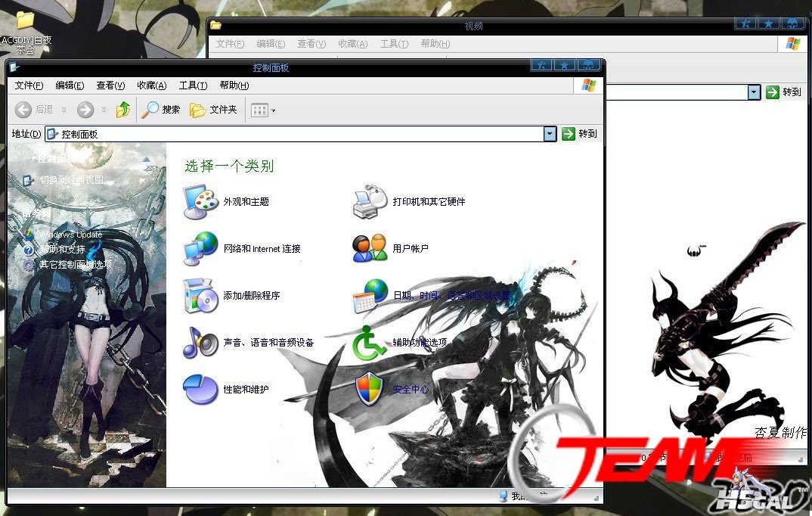Click the 控制面板 address input field

point(294,134)
